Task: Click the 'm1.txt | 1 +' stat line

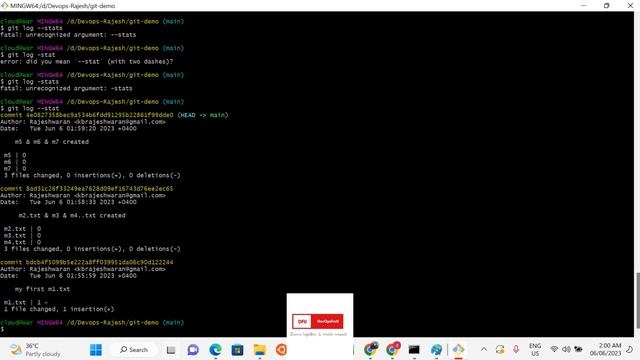Action: pos(26,302)
